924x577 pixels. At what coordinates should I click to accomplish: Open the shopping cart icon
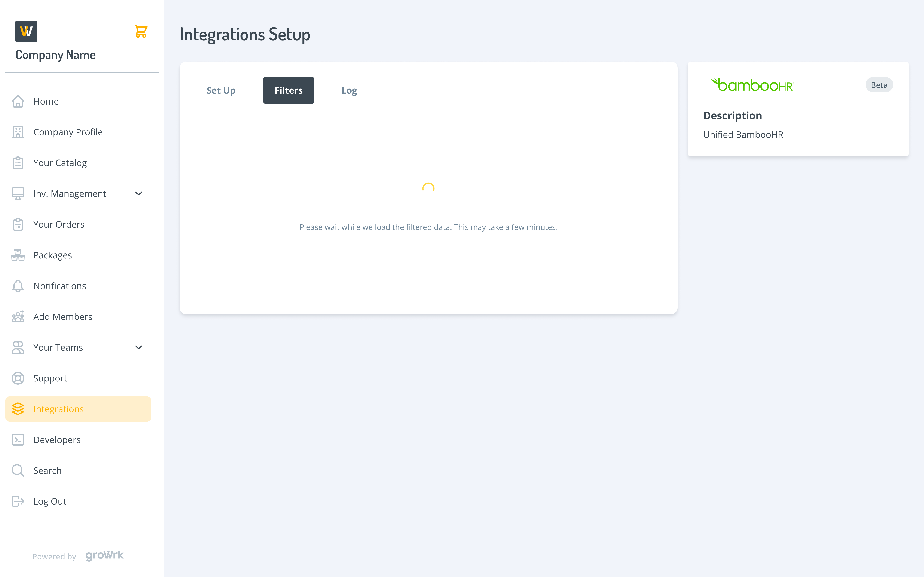[141, 31]
